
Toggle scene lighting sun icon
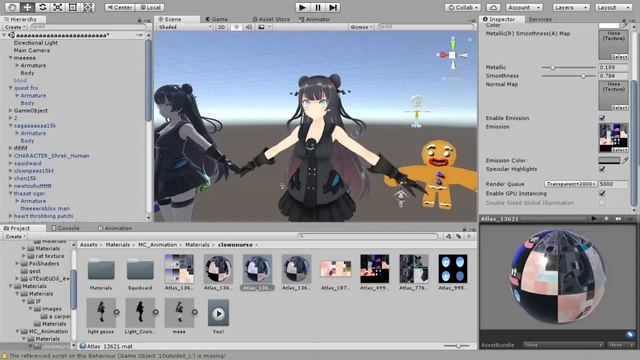pyautogui.click(x=236, y=27)
